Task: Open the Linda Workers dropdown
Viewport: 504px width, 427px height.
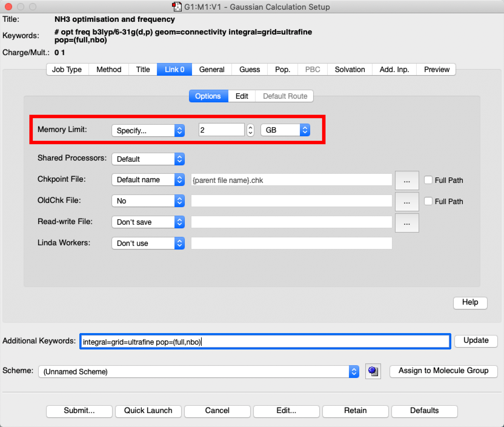Action: (148, 243)
